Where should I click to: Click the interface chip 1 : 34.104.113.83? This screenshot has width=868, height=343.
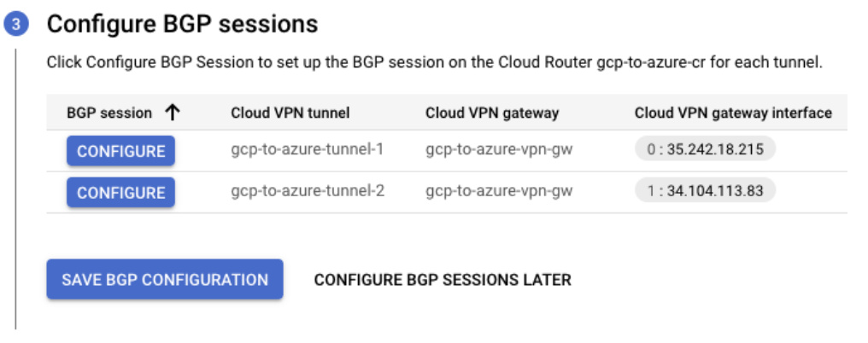(705, 191)
